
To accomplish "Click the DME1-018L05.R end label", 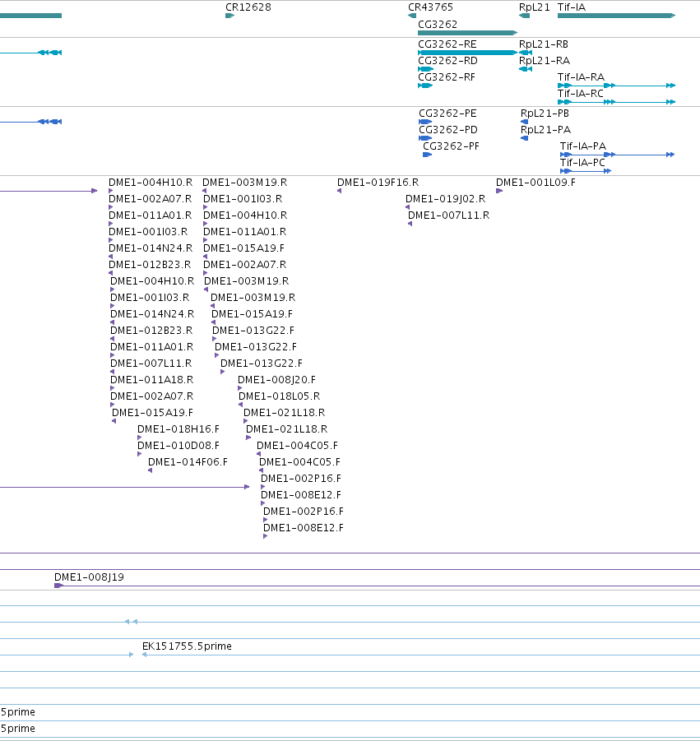I will tap(280, 396).
